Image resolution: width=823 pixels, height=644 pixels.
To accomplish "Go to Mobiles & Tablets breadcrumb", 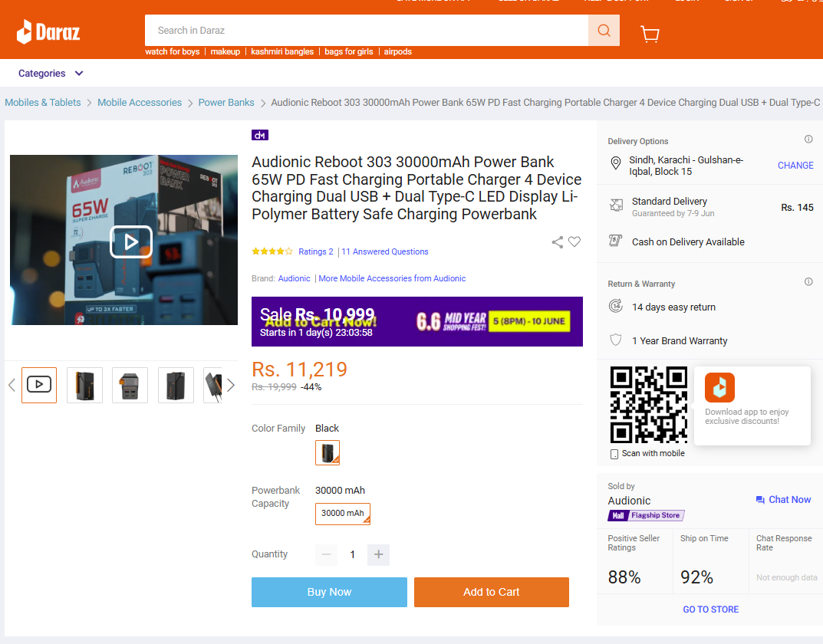I will tap(43, 102).
